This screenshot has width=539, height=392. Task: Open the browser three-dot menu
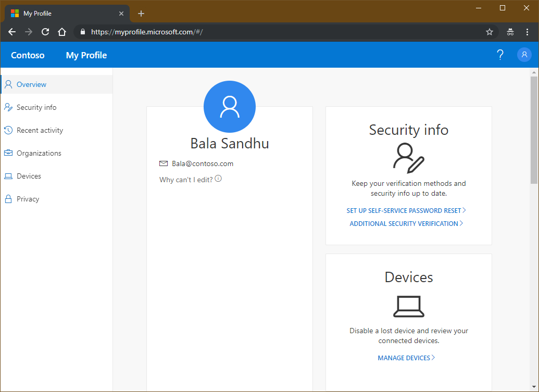(x=528, y=32)
